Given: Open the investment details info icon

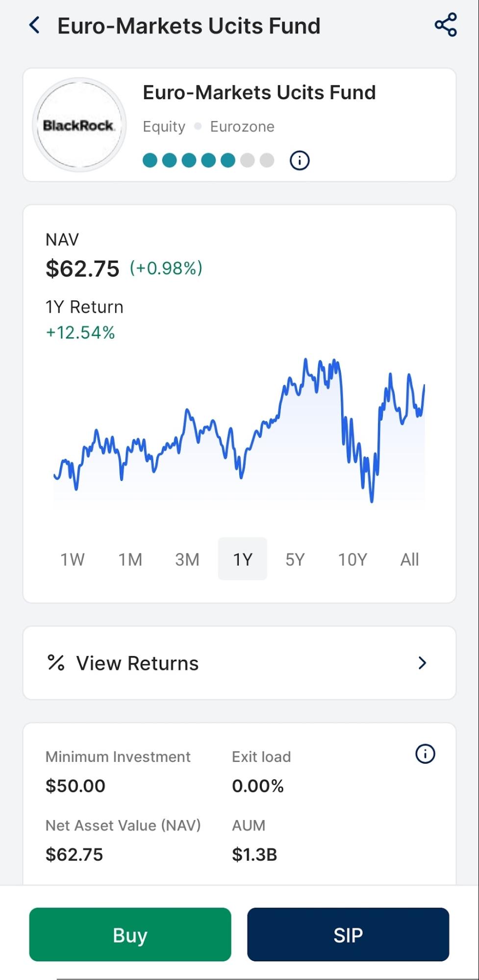Looking at the screenshot, I should point(425,754).
